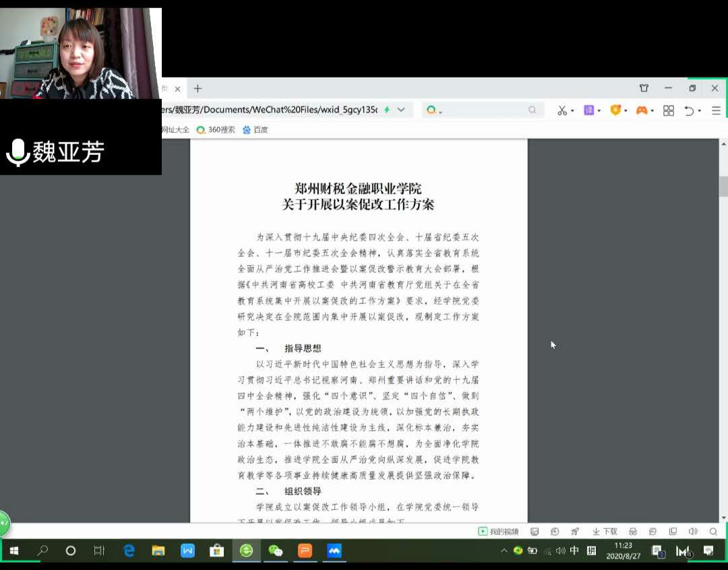This screenshot has width=728, height=570.
Task: Close the current browser tab
Action: (177, 89)
